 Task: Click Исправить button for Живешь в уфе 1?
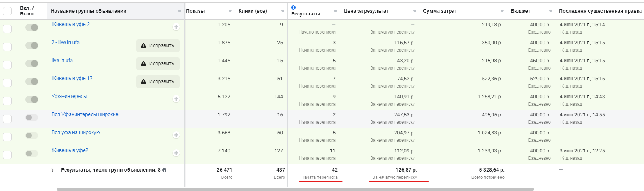158,82
